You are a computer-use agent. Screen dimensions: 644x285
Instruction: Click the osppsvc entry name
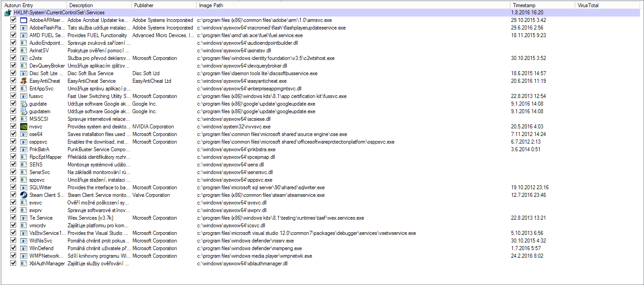pyautogui.click(x=38, y=142)
